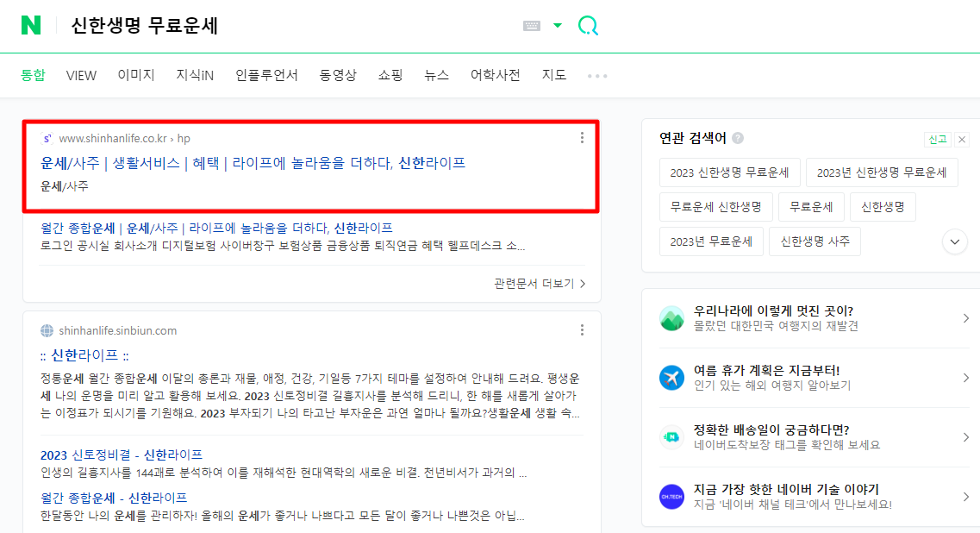980x533 pixels.
Task: Open the 운세/사주 | 생활서비스 result title
Action: [253, 163]
